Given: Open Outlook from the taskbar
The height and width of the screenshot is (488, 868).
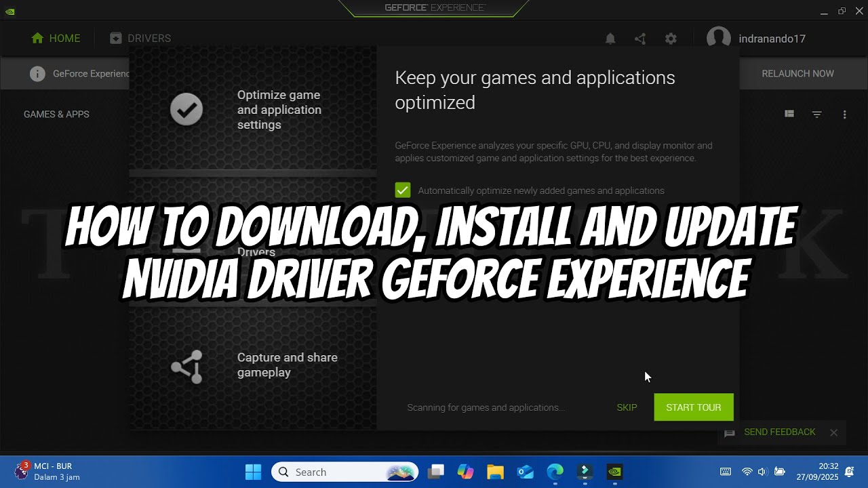Looking at the screenshot, I should [526, 472].
